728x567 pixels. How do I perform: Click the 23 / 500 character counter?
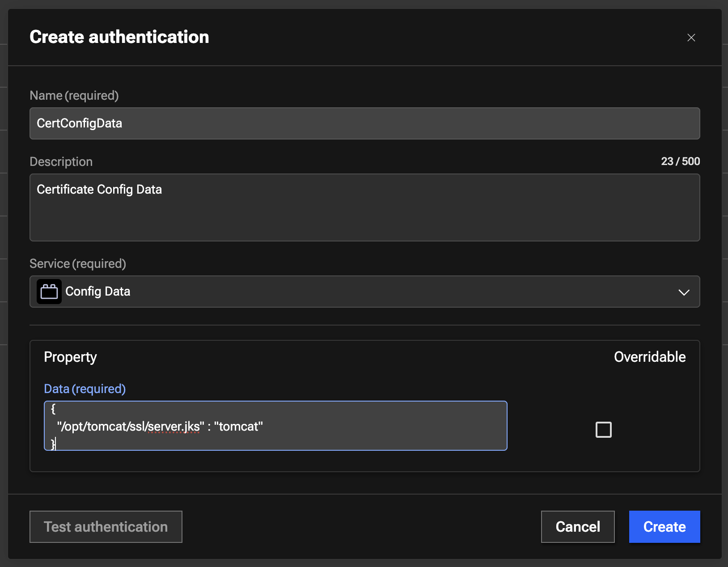coord(680,161)
